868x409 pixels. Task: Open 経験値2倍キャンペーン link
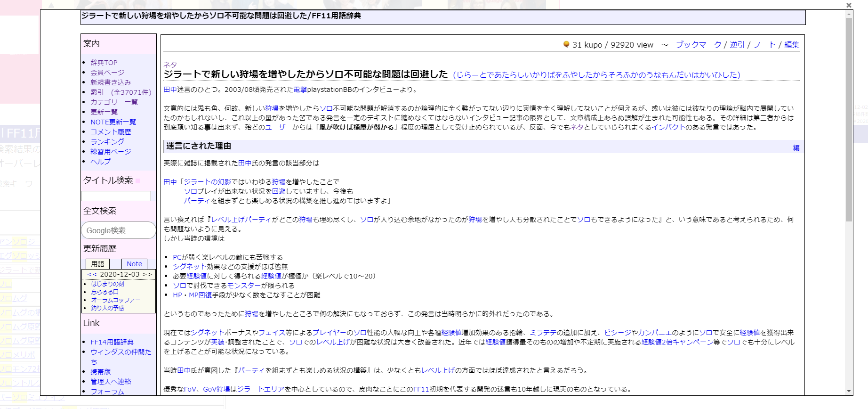677,342
